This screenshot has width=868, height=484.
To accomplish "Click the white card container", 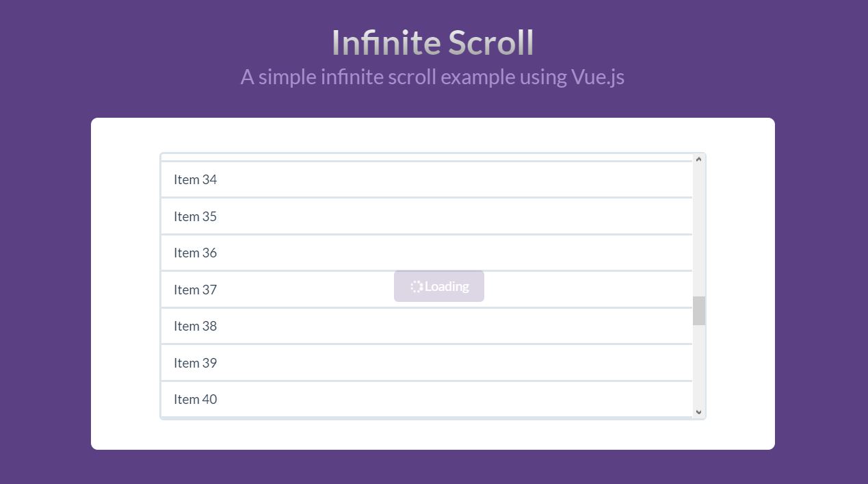I will click(x=432, y=435).
